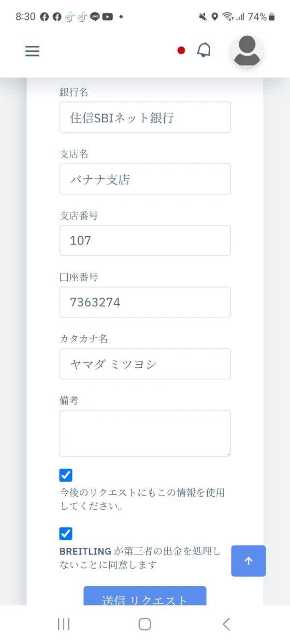Open the hamburger navigation menu
Screen dimensions: 290x644
point(32,51)
